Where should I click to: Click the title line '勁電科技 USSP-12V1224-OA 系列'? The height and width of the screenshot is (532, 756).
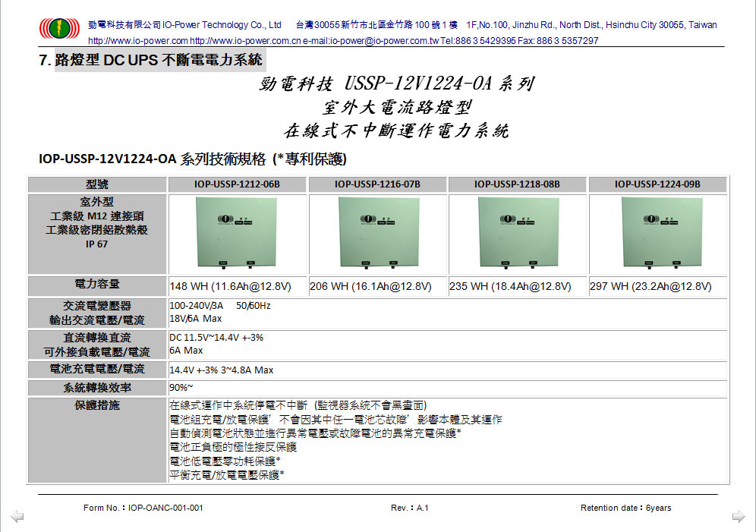point(396,83)
